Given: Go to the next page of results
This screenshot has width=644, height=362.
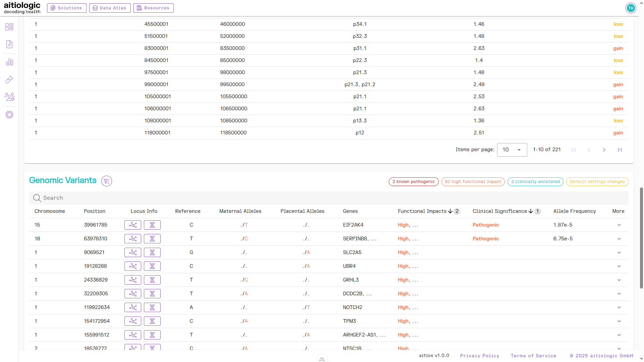Looking at the screenshot, I should tap(604, 150).
